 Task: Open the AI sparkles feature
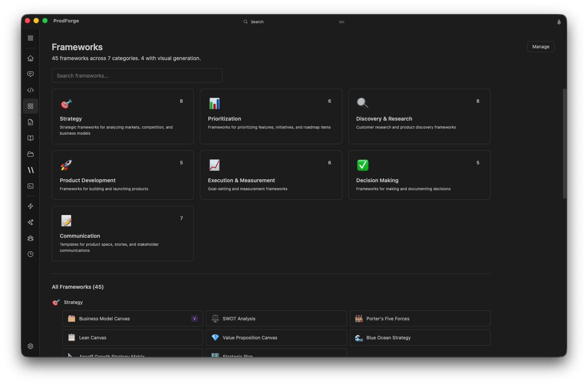pos(30,222)
